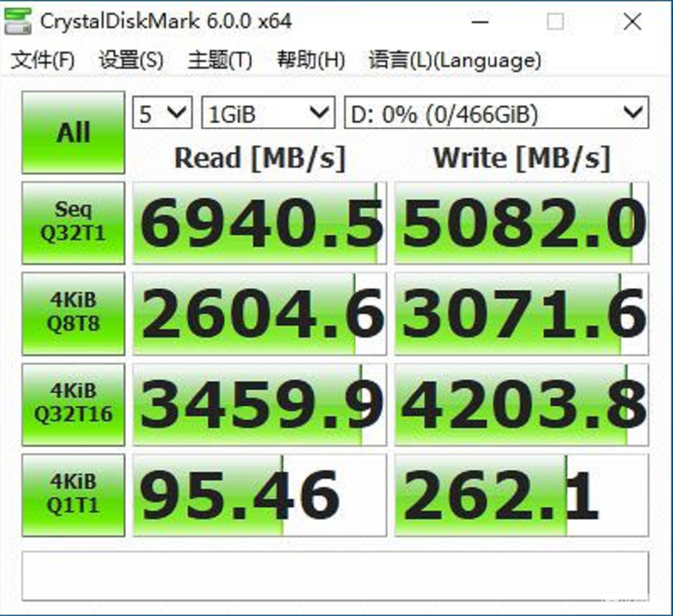Run all benchmarks with the All button

pyautogui.click(x=73, y=132)
